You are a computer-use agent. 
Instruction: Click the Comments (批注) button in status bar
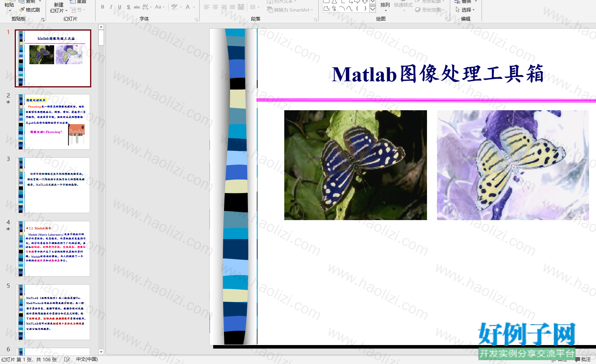pos(583,359)
